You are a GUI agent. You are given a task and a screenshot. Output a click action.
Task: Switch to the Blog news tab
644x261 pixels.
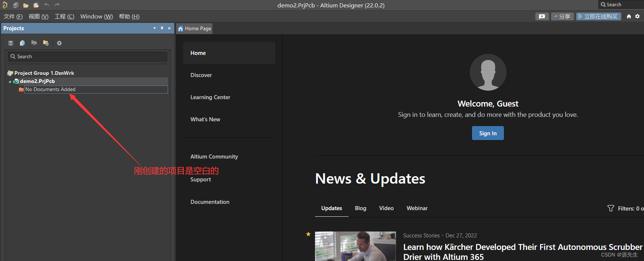[361, 208]
